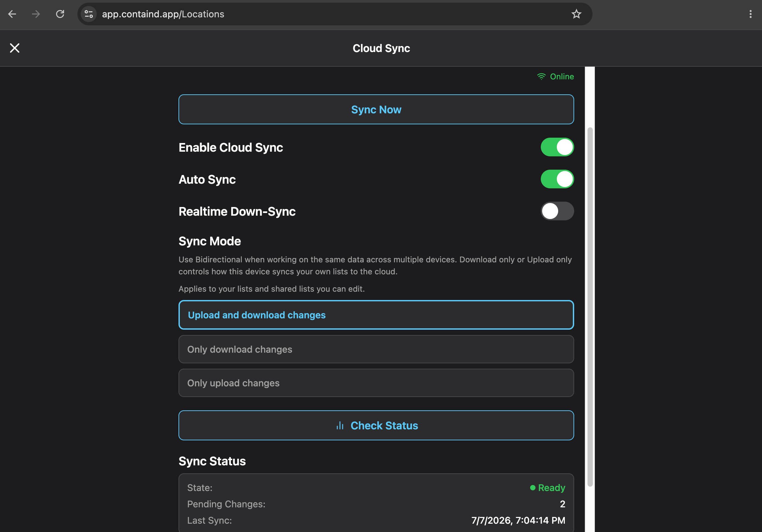This screenshot has width=762, height=532.
Task: Click the Cloud Sync title
Action: click(381, 48)
